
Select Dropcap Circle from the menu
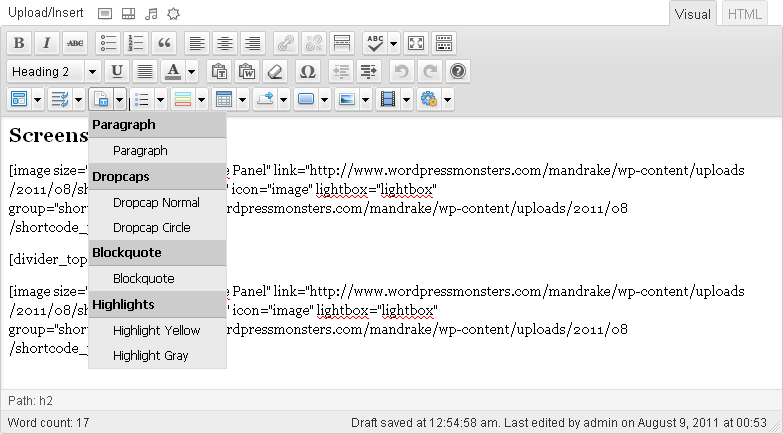(x=151, y=228)
